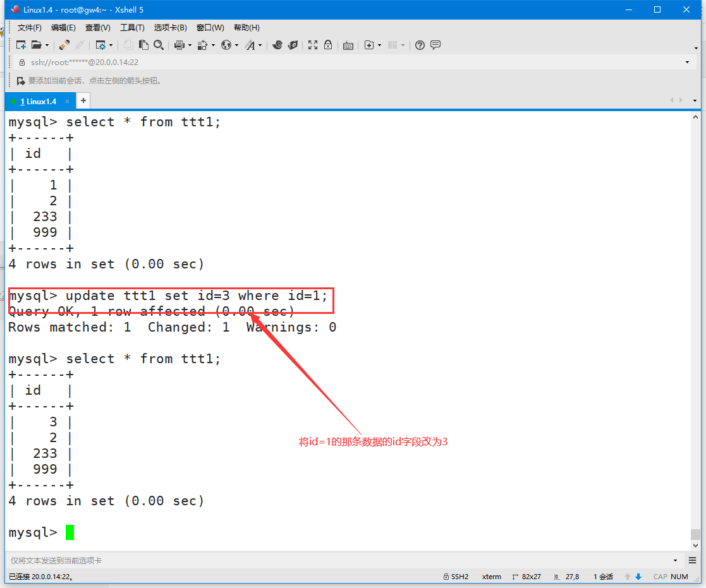The height and width of the screenshot is (588, 706).
Task: Click the globe encoding icon
Action: (226, 45)
